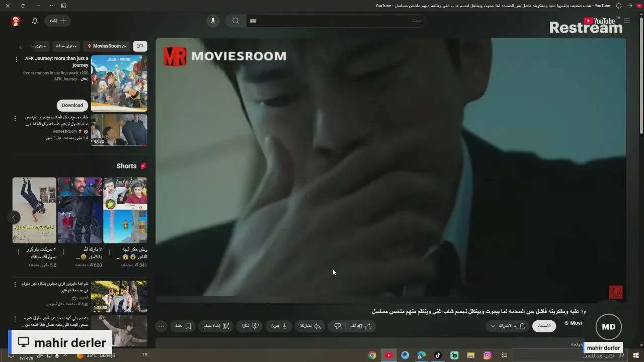644x362 pixels.
Task: Move the filter chips with the arrow chevron
Action: (x=20, y=46)
